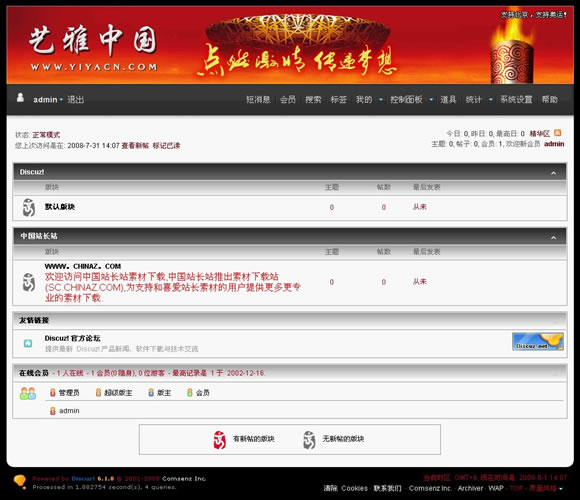Click the 默认版块 forum mascot icon

point(28,207)
